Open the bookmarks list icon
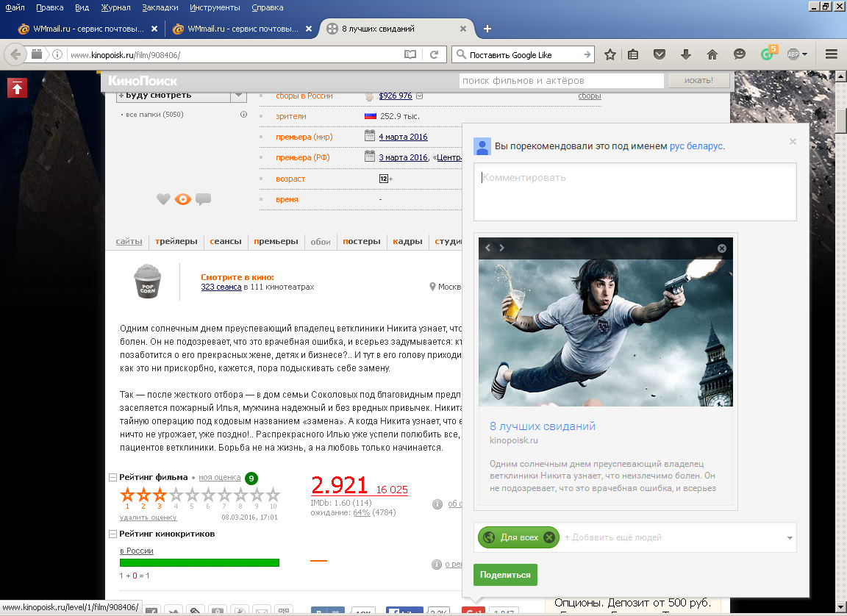Viewport: 847px width, 616px height. pos(633,54)
